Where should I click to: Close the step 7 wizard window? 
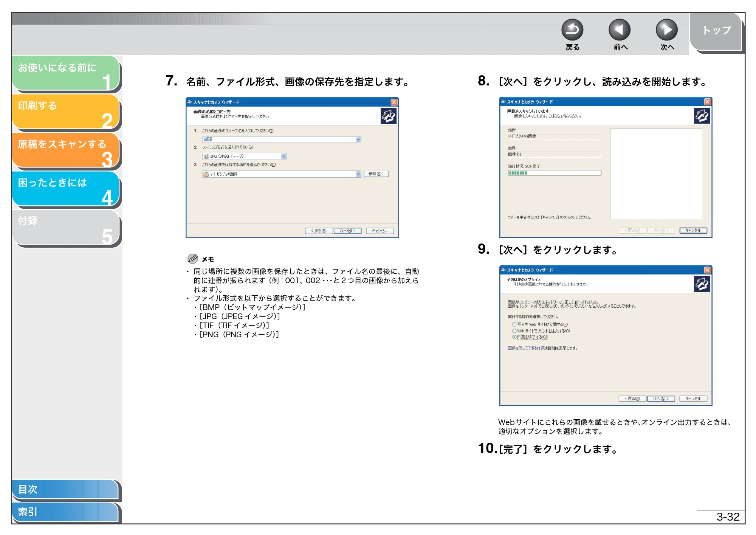click(394, 102)
